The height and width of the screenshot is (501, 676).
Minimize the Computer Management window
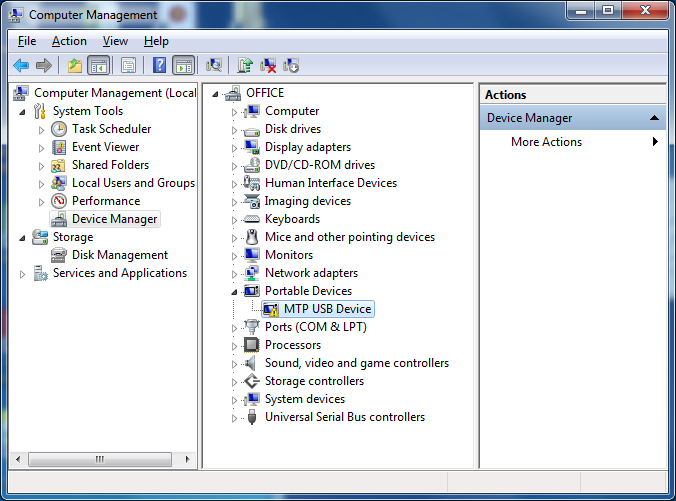(x=581, y=10)
